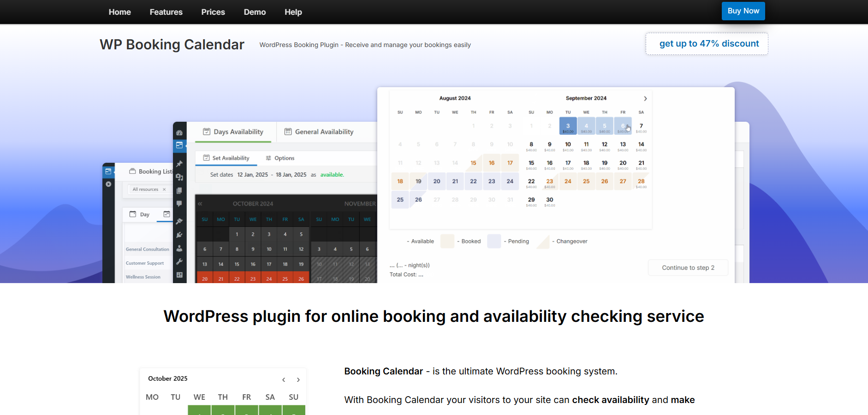Click October 1 in dark availability calendar
This screenshot has height=415, width=868.
coord(237,234)
